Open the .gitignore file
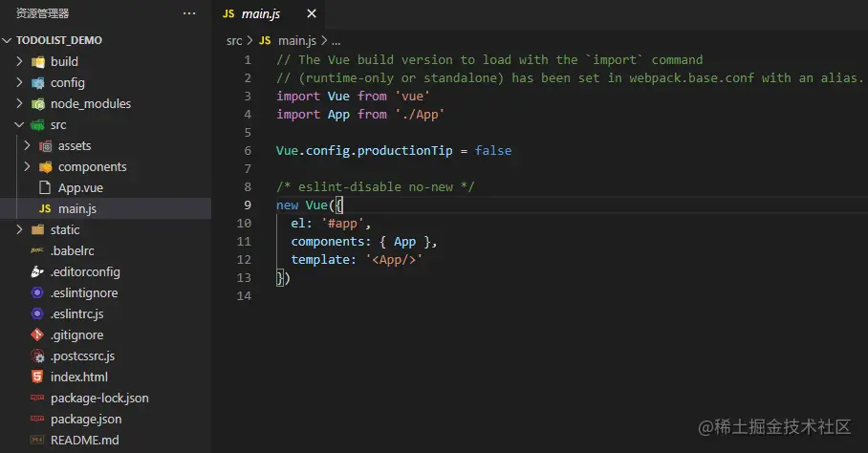Viewport: 868px width, 453px height. coord(76,334)
